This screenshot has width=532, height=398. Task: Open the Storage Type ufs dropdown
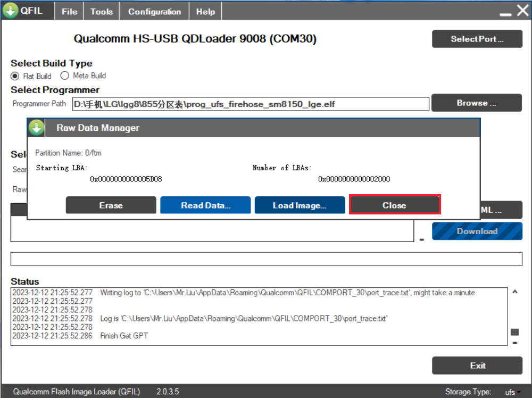(x=513, y=392)
